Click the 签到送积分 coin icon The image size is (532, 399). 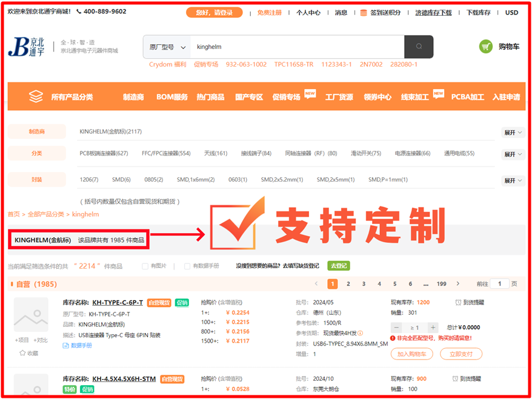pyautogui.click(x=364, y=12)
